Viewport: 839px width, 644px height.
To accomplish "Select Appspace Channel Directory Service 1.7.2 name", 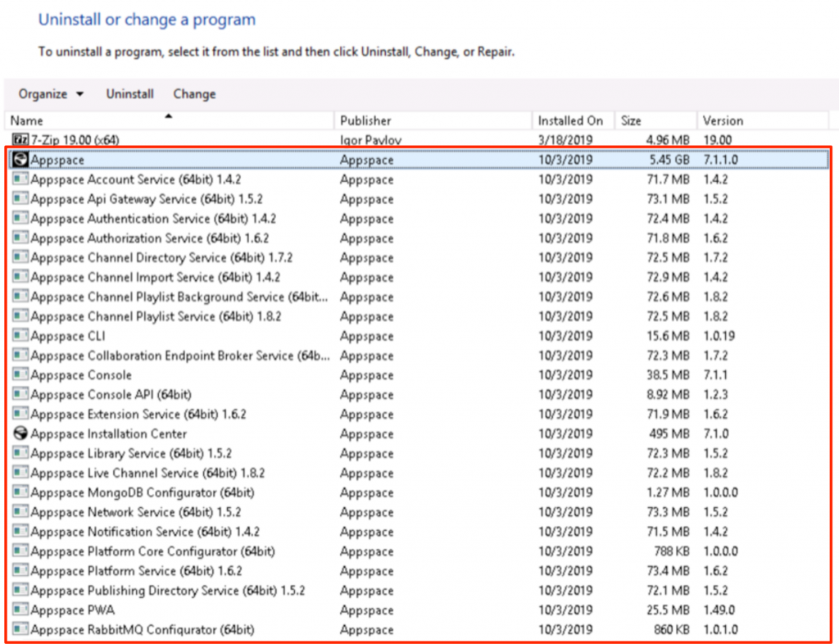I will 161,257.
